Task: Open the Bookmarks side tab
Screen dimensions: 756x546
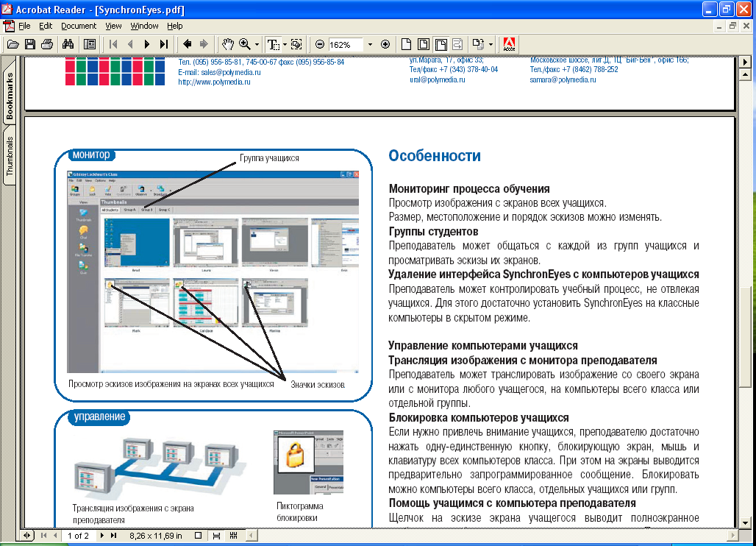Action: tap(9, 94)
